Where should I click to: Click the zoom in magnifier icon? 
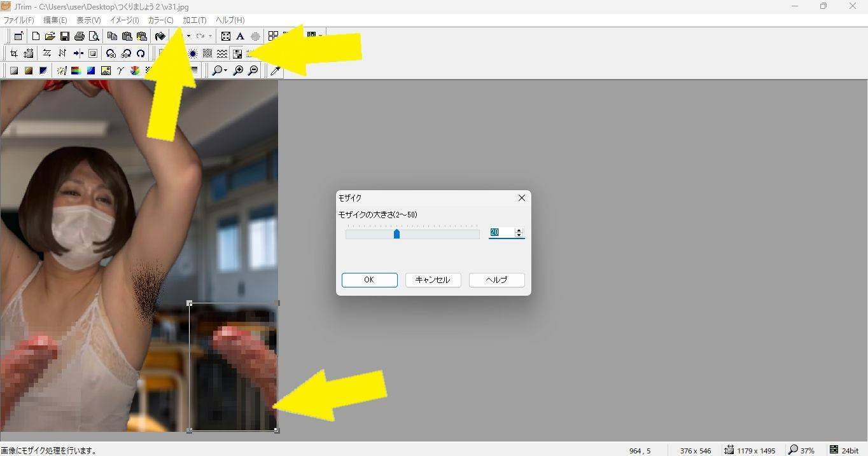238,71
